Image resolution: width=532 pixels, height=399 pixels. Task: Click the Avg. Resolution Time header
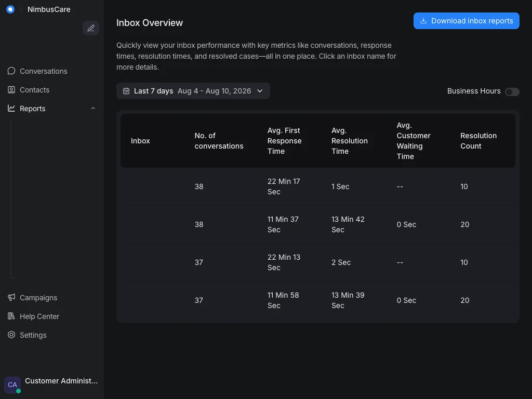pyautogui.click(x=350, y=141)
